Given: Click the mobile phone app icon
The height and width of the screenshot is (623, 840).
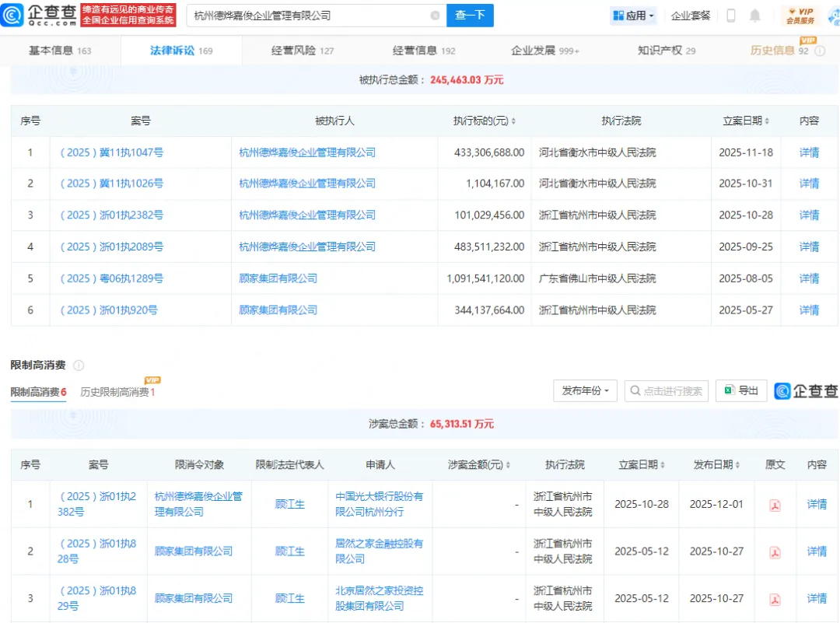Looking at the screenshot, I should pyautogui.click(x=731, y=16).
